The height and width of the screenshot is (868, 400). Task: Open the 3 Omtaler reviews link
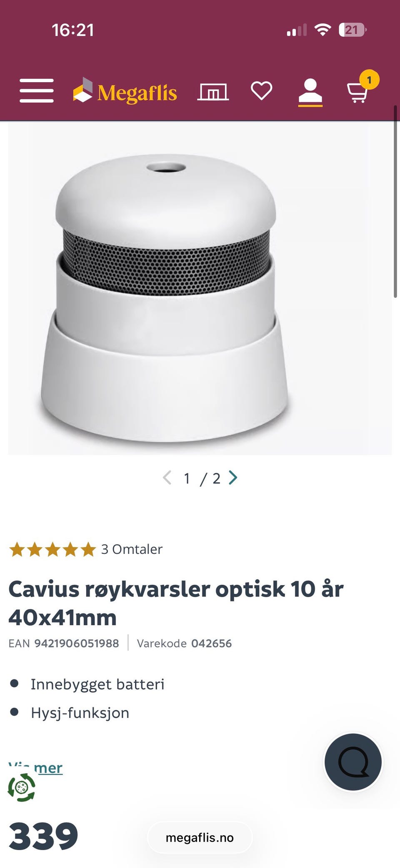point(132,549)
